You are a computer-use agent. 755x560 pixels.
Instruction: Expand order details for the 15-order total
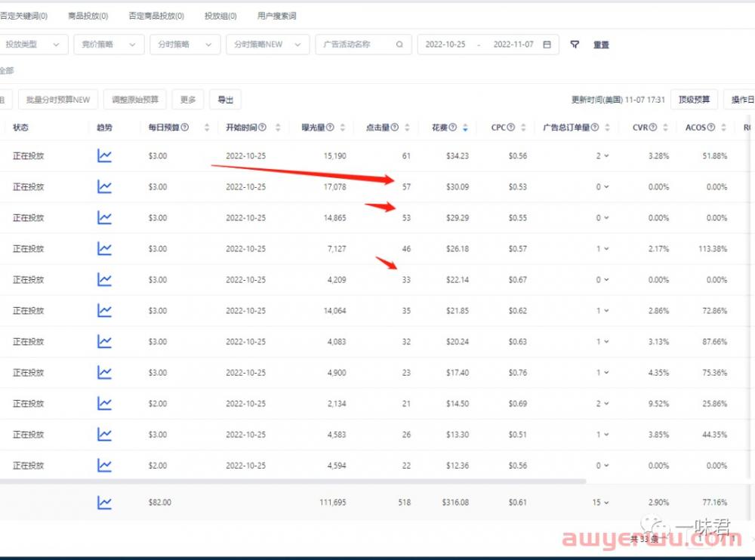coord(606,503)
